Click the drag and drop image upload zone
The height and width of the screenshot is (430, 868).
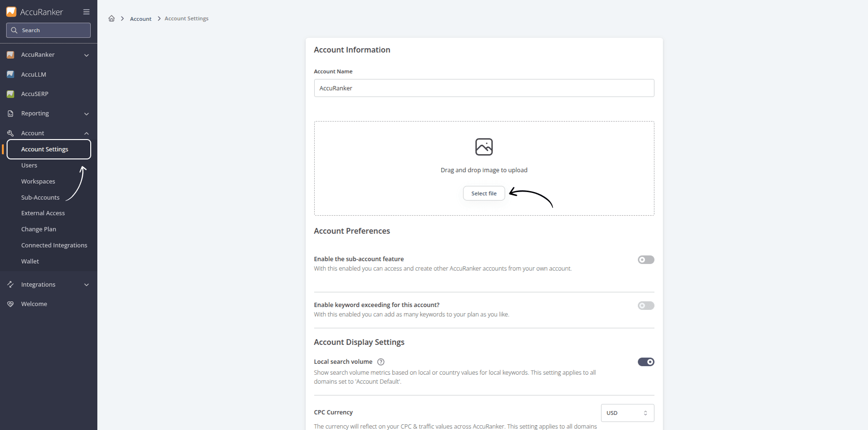[484, 168]
